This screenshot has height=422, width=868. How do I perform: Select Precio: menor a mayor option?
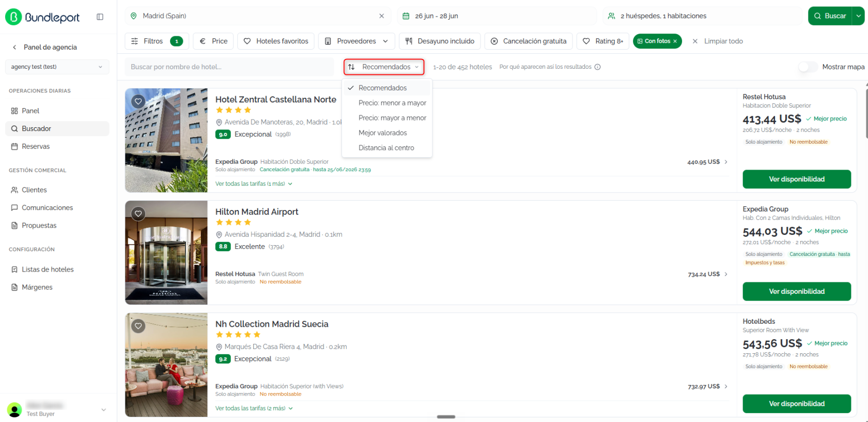coord(387,103)
